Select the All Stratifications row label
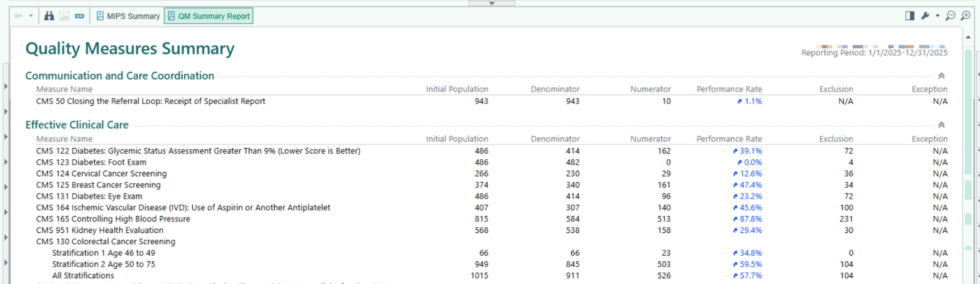Image resolution: width=980 pixels, height=284 pixels. pyautogui.click(x=83, y=276)
